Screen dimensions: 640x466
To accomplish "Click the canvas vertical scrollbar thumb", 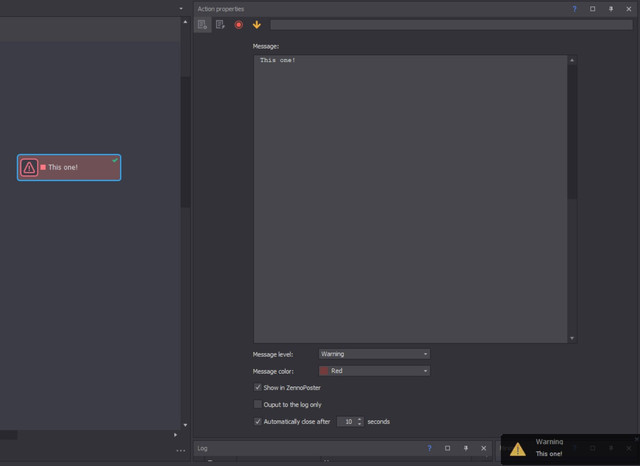I will (x=185, y=142).
